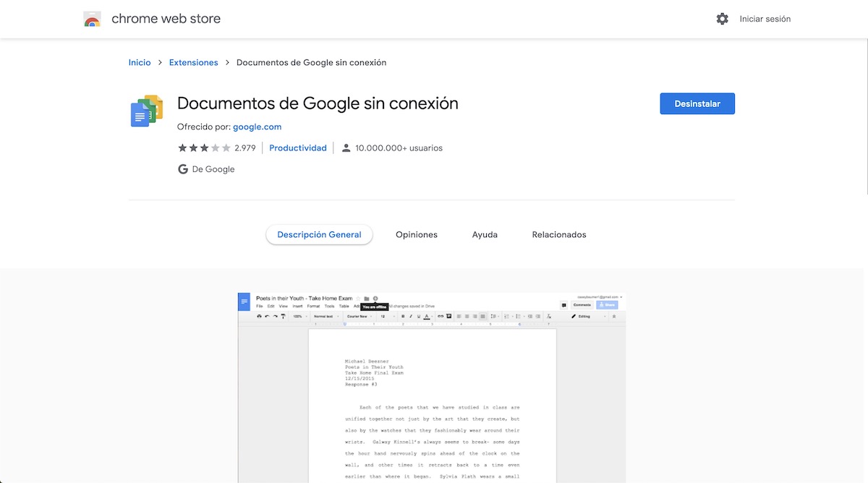Click the blue Docs icon in the preview
The width and height of the screenshot is (868, 483).
pos(244,302)
